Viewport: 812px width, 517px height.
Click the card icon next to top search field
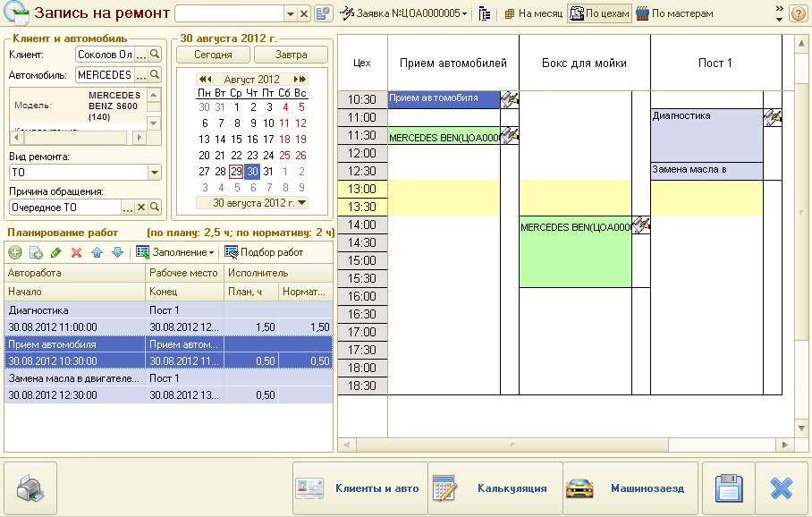tap(323, 13)
